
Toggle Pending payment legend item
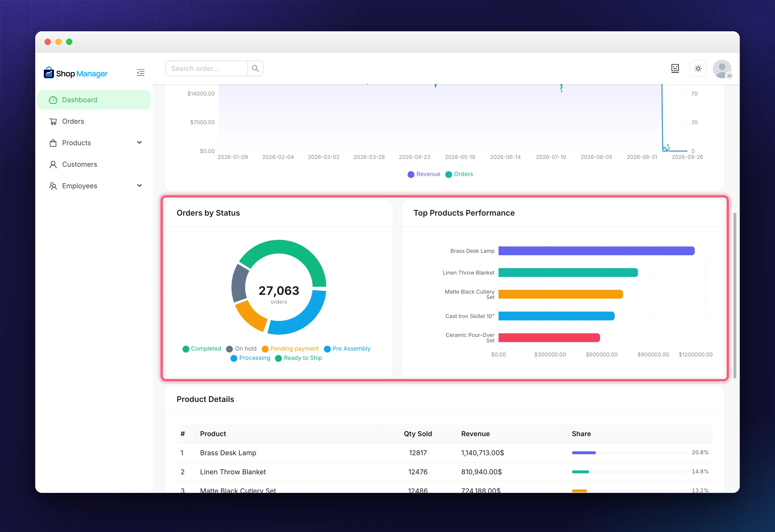290,349
